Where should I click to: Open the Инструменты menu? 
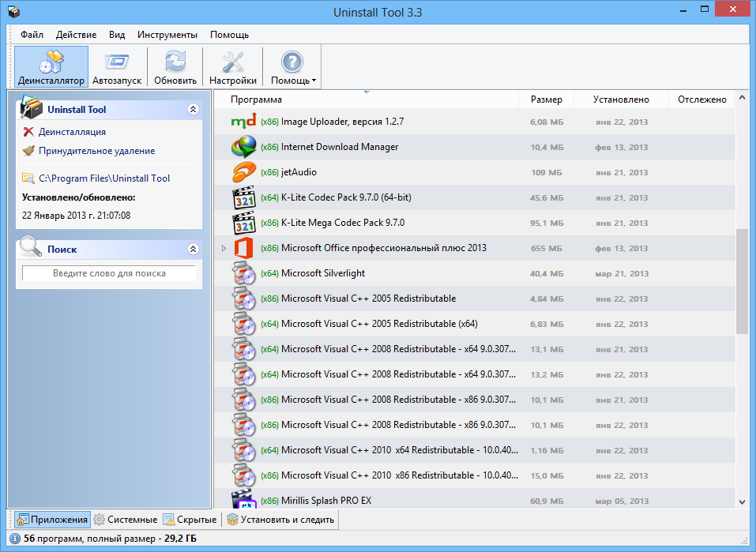(x=167, y=35)
